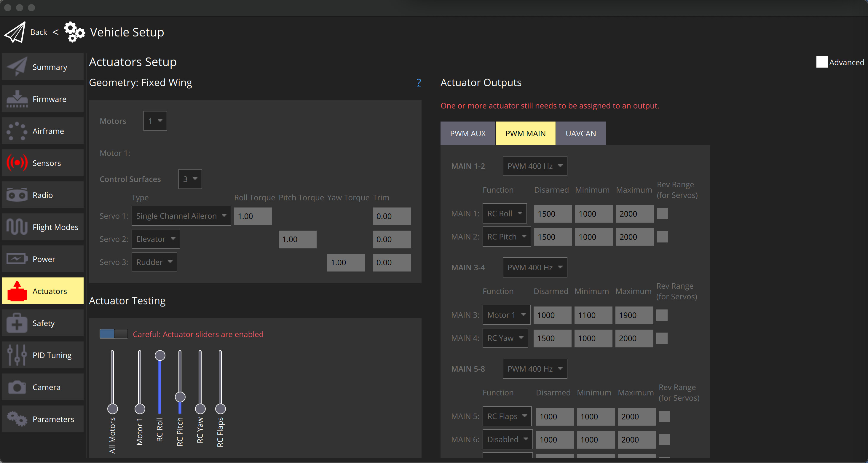Click the Parameters gears icon
The height and width of the screenshot is (463, 868).
pos(17,419)
